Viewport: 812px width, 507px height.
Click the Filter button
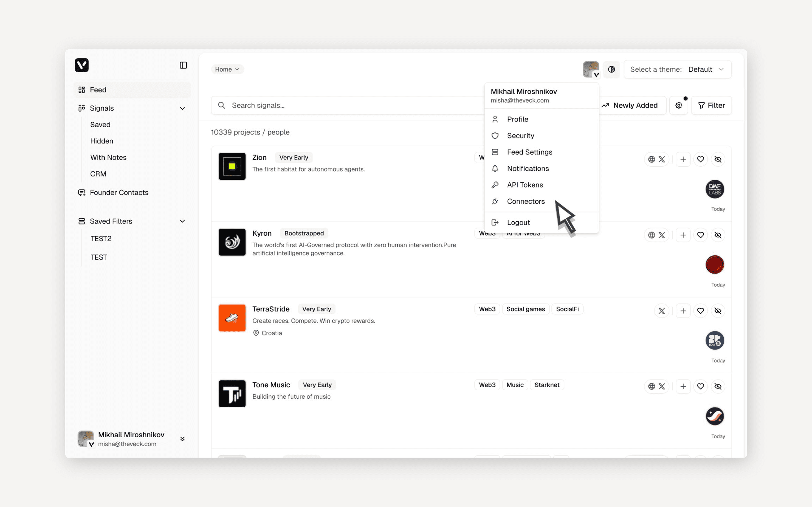coord(711,105)
